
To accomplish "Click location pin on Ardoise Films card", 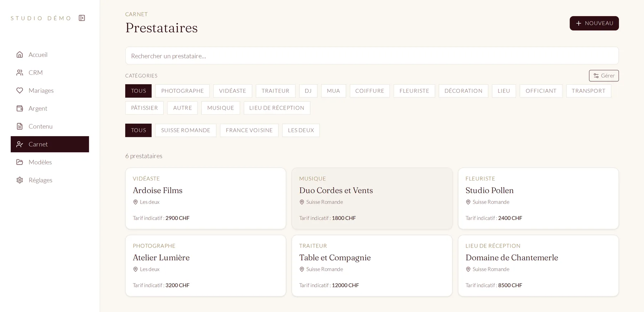I will coord(136,202).
